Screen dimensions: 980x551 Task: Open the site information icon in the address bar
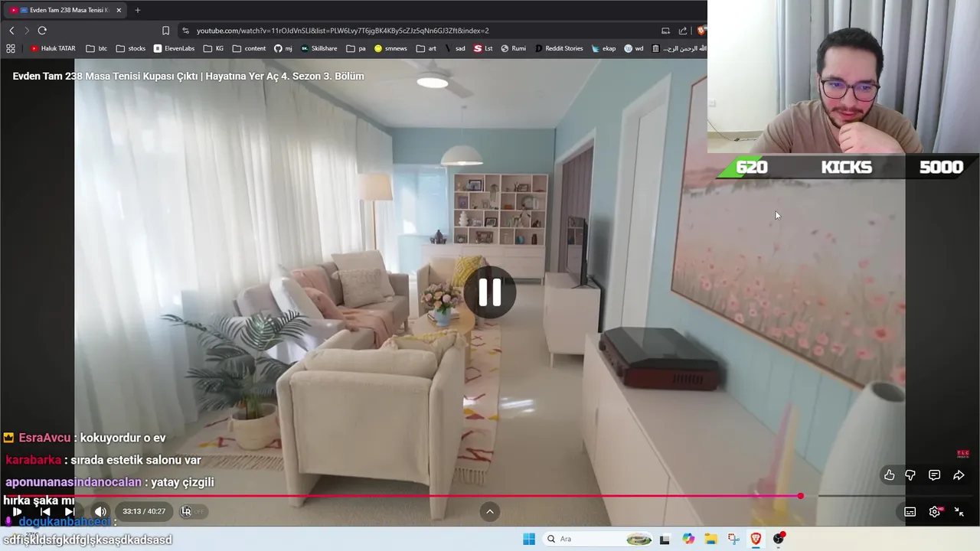point(185,31)
